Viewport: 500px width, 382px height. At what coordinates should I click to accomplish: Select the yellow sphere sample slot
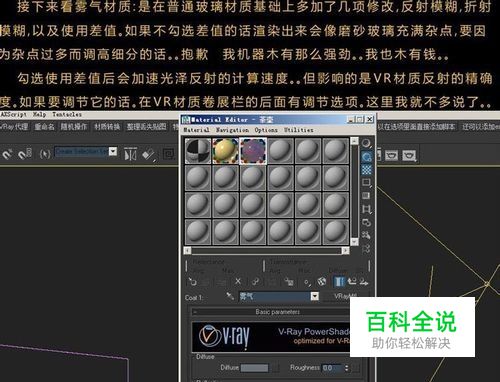tap(226, 151)
